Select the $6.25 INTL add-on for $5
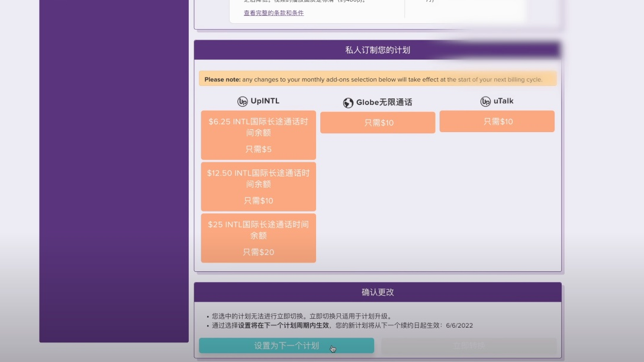This screenshot has width=644, height=362. [x=258, y=134]
